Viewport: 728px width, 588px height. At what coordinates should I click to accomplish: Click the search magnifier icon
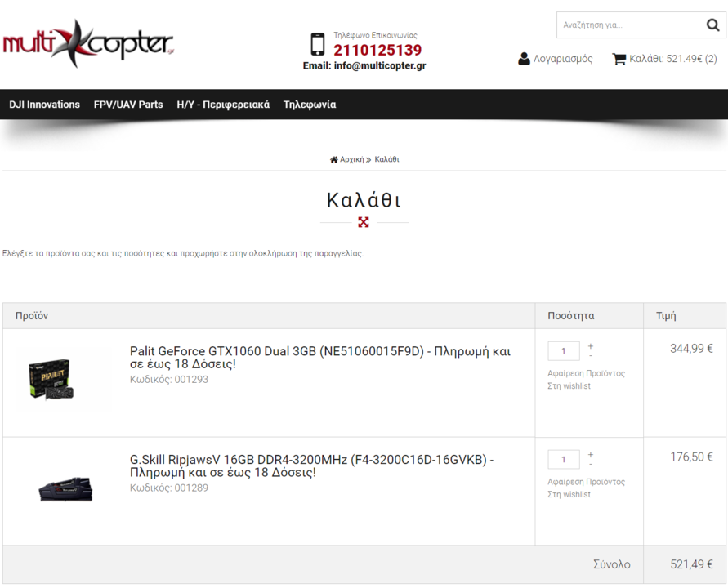tap(712, 24)
